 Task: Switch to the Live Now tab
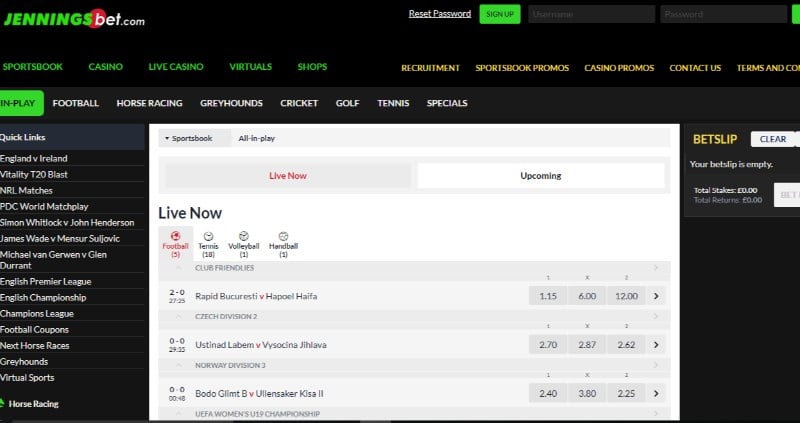(288, 176)
